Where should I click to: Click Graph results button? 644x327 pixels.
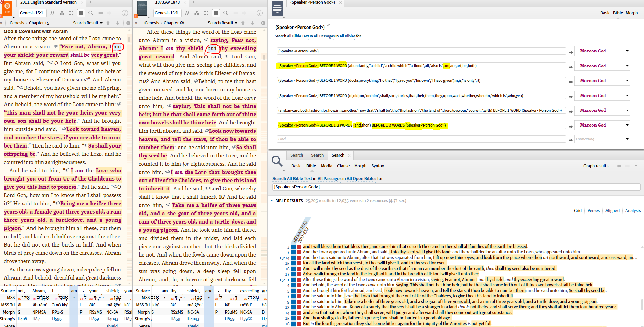596,166
